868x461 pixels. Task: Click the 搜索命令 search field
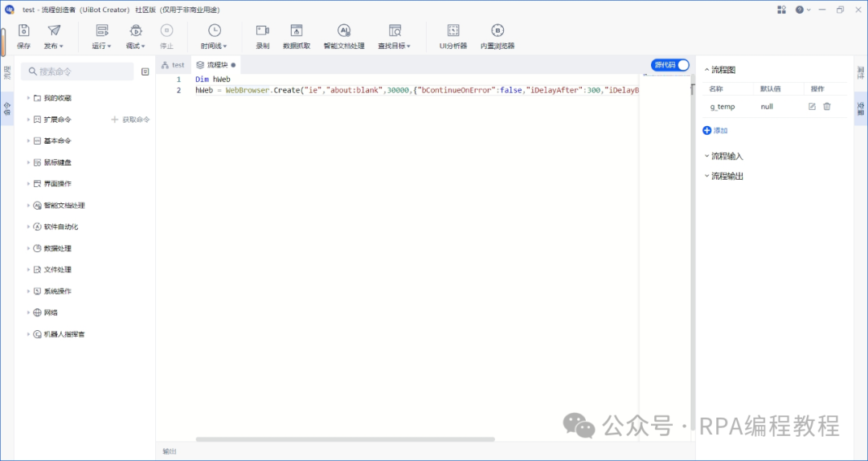click(77, 71)
